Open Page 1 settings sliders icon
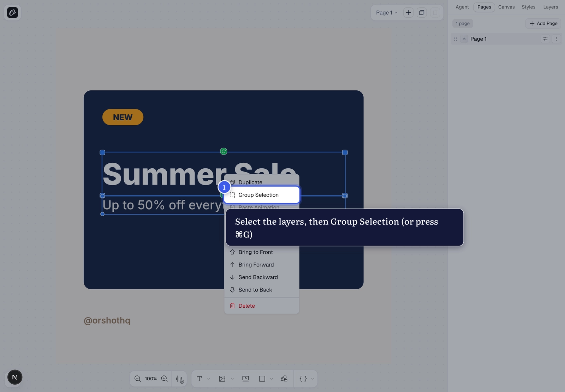Viewport: 565px width, 392px height. coord(545,39)
